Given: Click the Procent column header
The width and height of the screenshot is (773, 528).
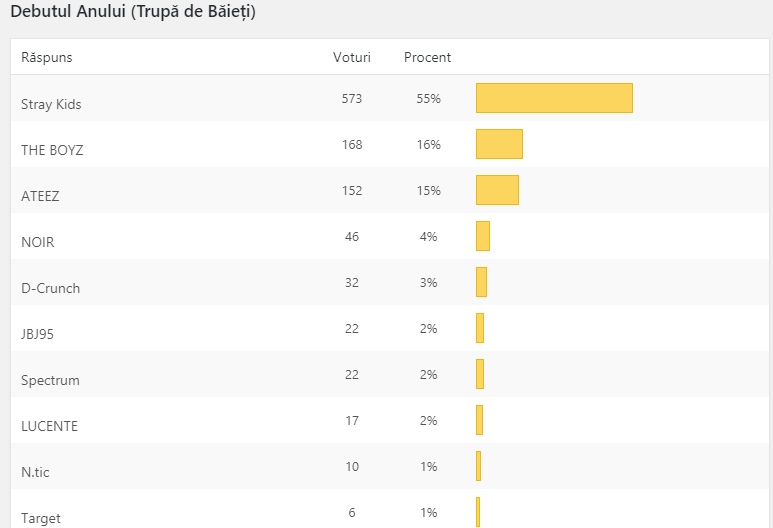Looking at the screenshot, I should (x=427, y=57).
